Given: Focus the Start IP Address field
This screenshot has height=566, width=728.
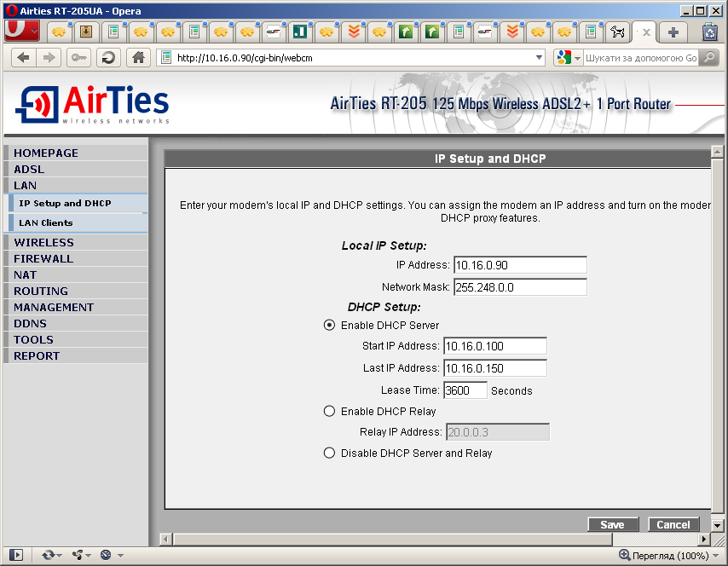Looking at the screenshot, I should [495, 346].
